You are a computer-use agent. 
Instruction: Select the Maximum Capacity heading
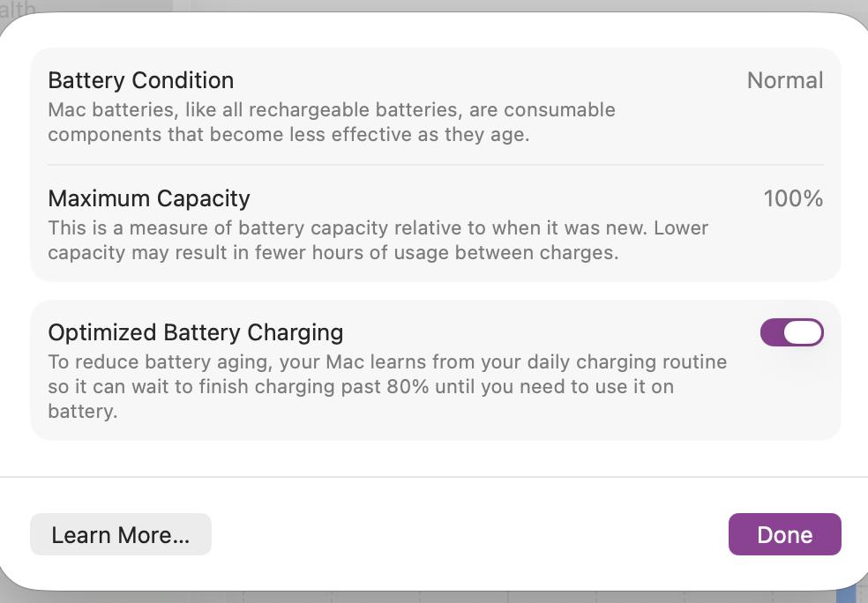click(149, 198)
